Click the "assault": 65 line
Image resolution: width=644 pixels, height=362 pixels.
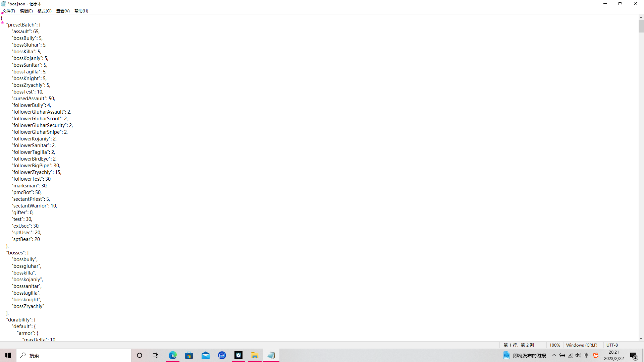pos(25,32)
